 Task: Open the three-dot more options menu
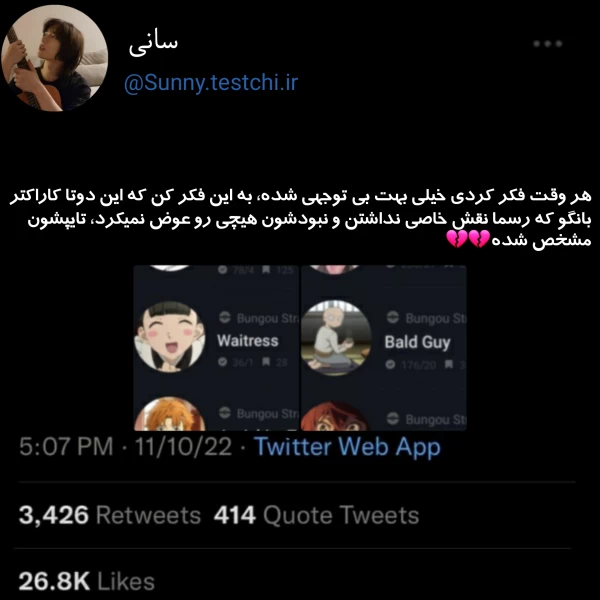click(548, 43)
